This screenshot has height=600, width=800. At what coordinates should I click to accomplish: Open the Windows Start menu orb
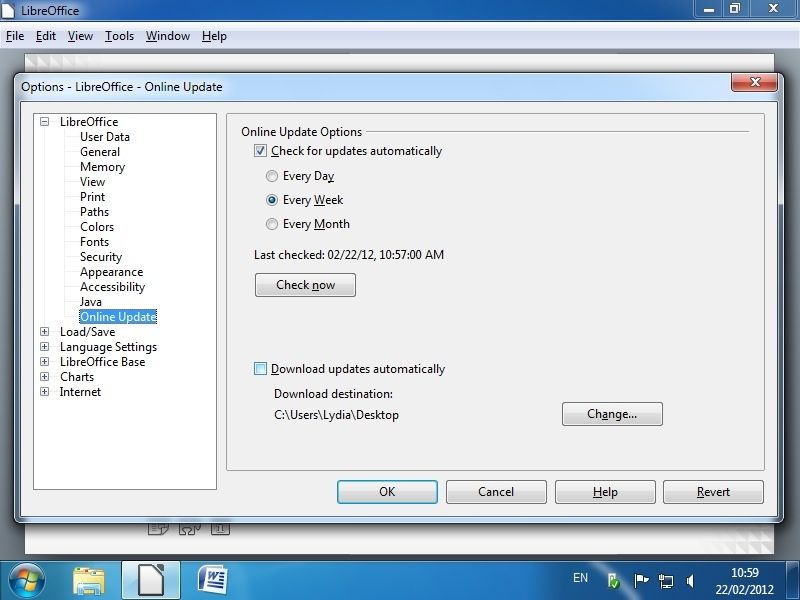click(26, 581)
